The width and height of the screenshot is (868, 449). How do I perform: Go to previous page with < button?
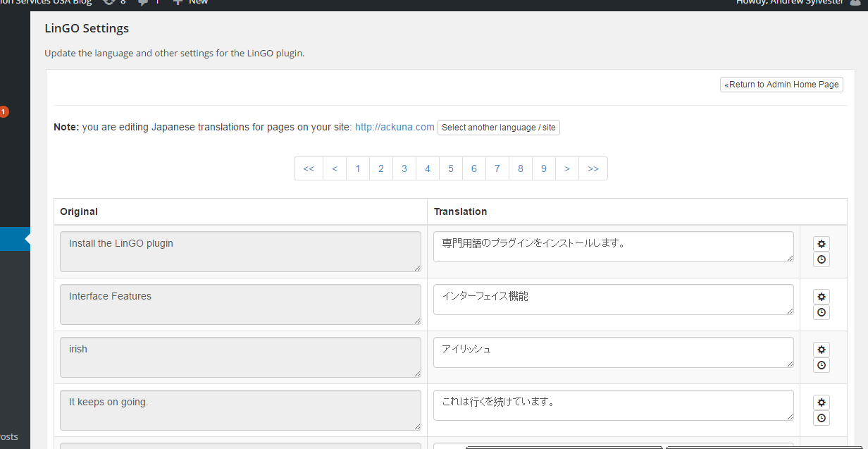(x=335, y=168)
